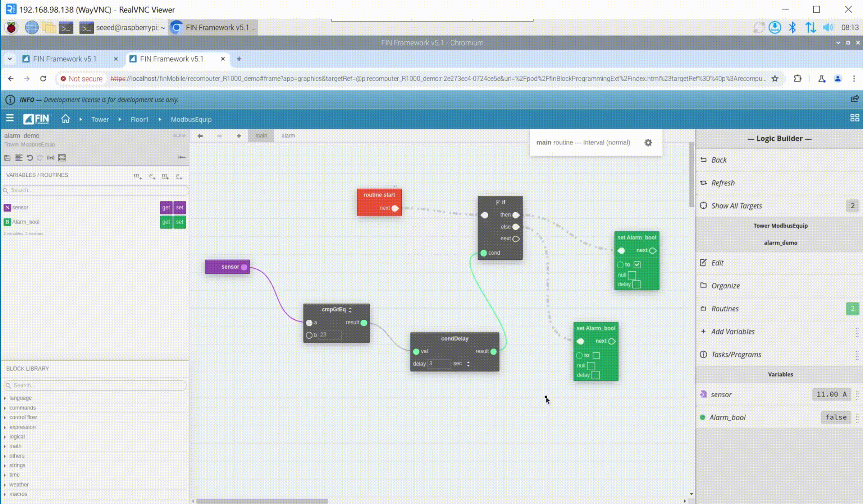
Task: Open the hamburger menu in FIN header
Action: click(x=10, y=118)
